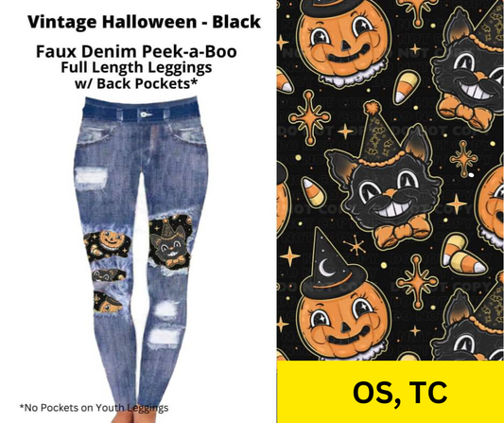The image size is (504, 423).
Task: Click the candy corn near top pumpkin
Action: (x=407, y=86)
